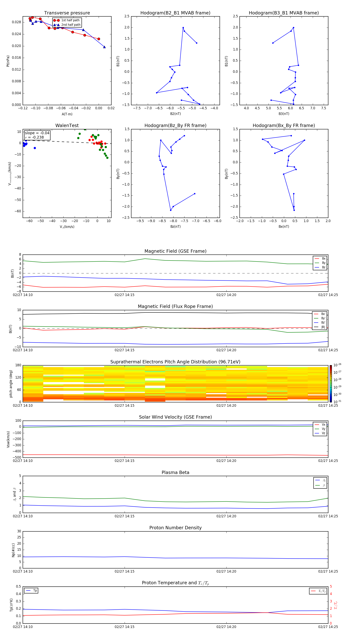Click the 'pitch angle (deg)' axis label
Image resolution: width=351 pixels, height=644 pixels.
pos(11,384)
